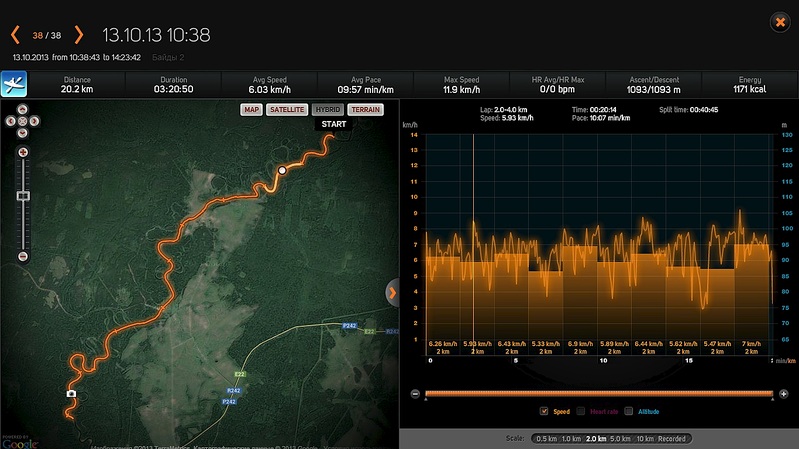Click the map pan center button
This screenshot has height=449, width=799.
tap(22, 121)
